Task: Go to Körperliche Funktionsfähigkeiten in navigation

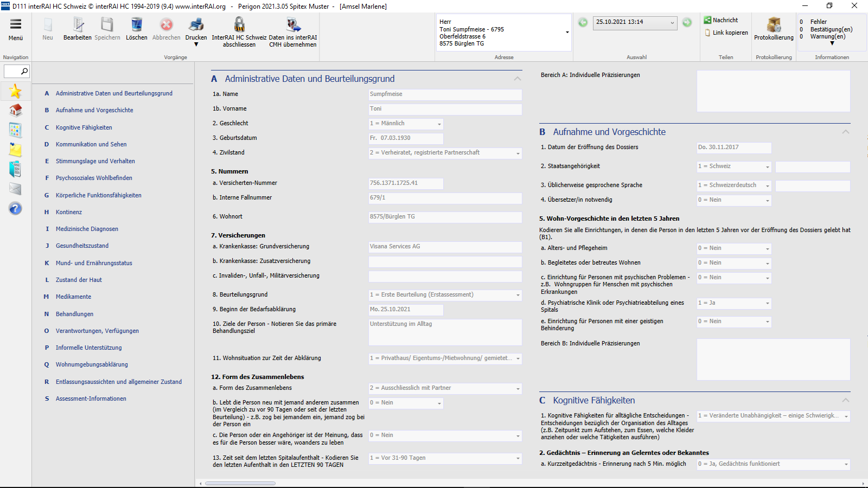Action: coord(98,195)
